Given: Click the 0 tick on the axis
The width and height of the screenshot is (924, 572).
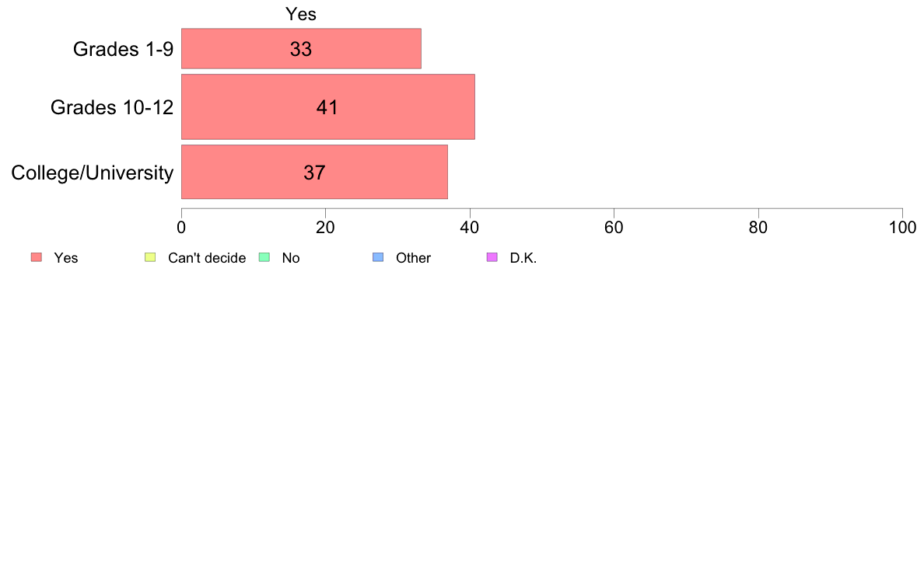Looking at the screenshot, I should (181, 228).
